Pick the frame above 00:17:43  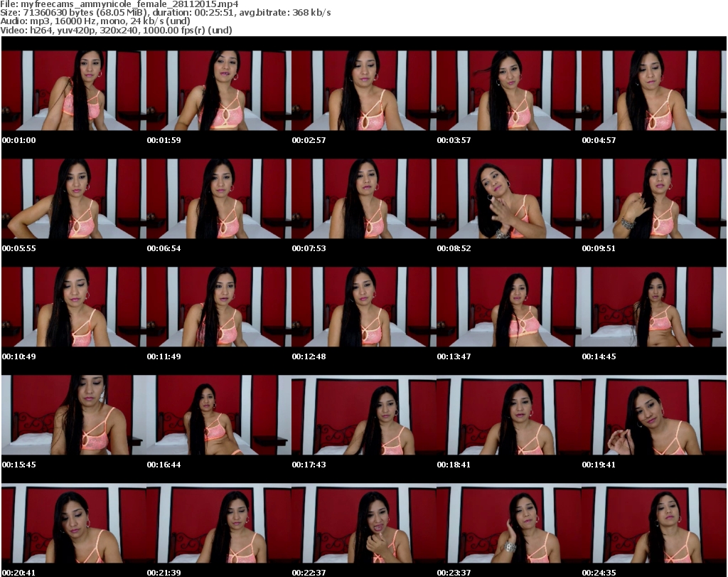(363, 415)
